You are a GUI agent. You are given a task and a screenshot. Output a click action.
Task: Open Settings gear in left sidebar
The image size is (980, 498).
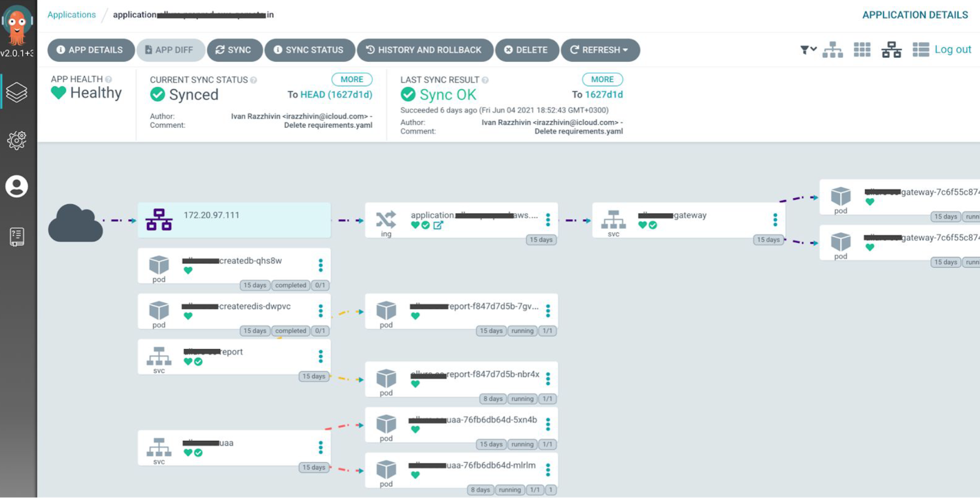17,140
